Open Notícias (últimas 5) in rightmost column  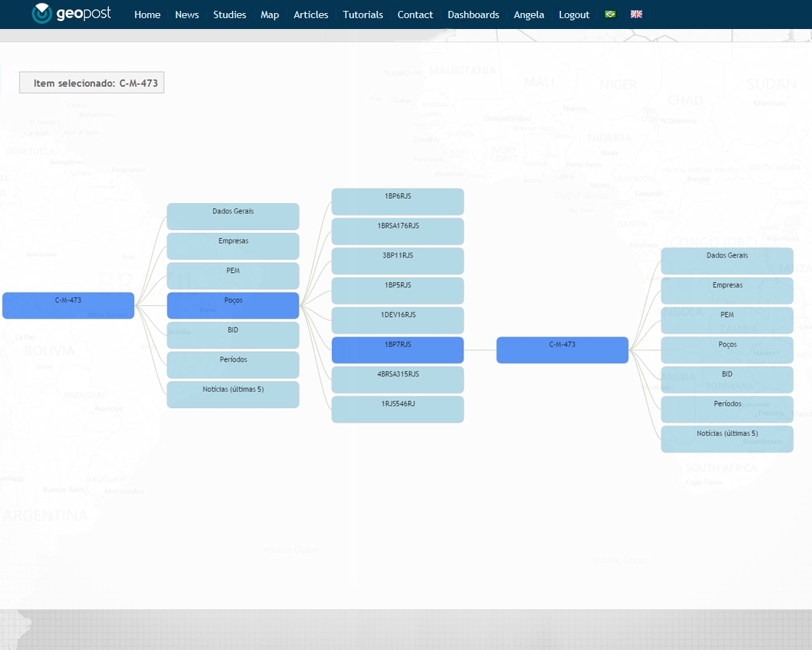727,439
